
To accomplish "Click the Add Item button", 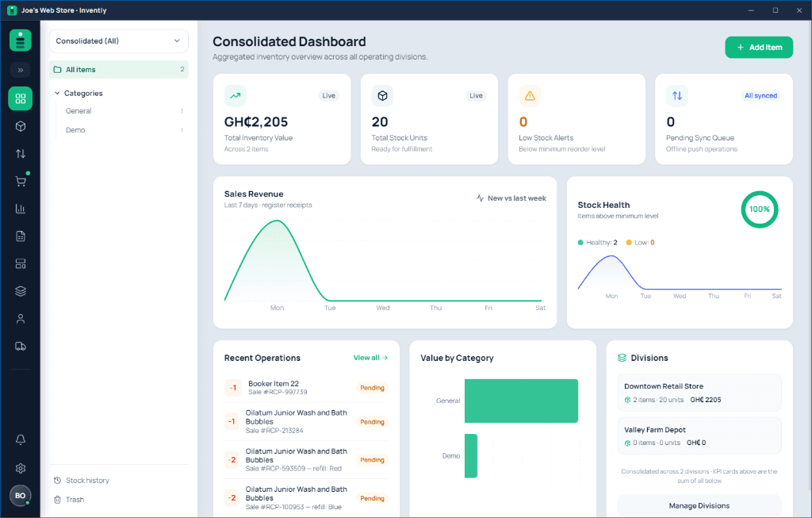I will coord(759,47).
